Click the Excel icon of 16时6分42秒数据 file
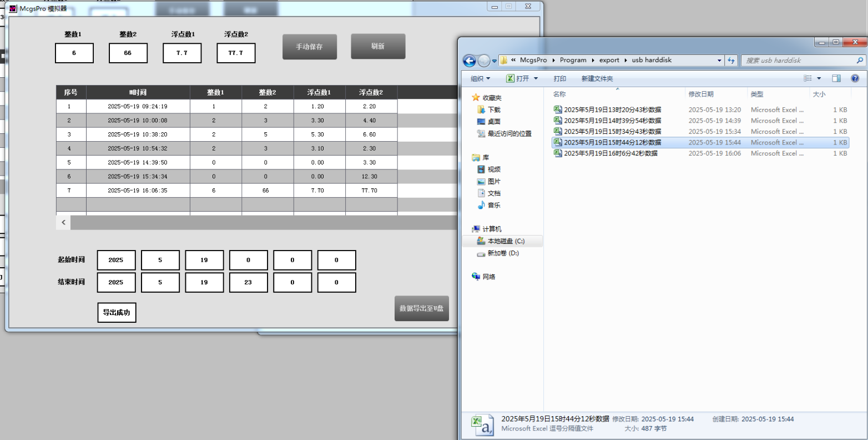The image size is (868, 440). pyautogui.click(x=558, y=153)
